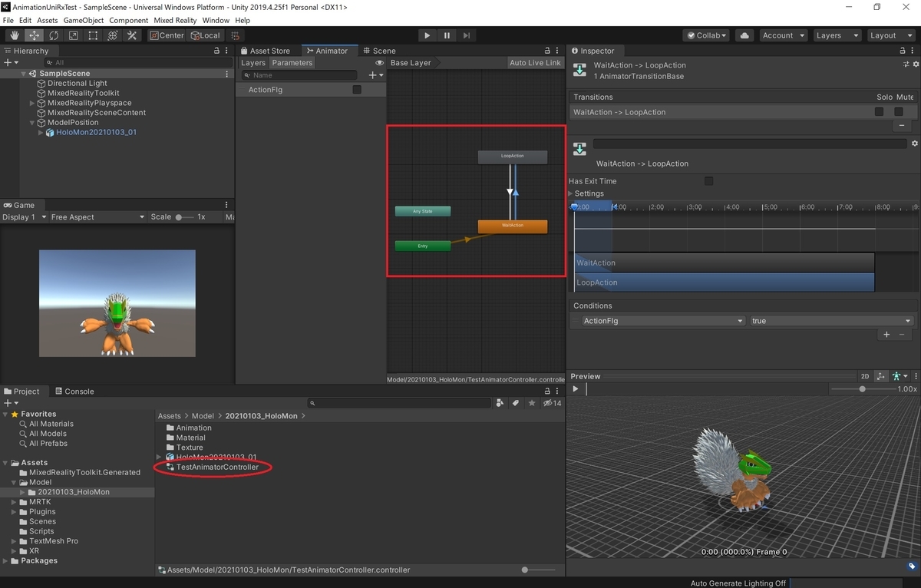Open add parameter plus dropdown
The height and width of the screenshot is (588, 921).
[375, 75]
